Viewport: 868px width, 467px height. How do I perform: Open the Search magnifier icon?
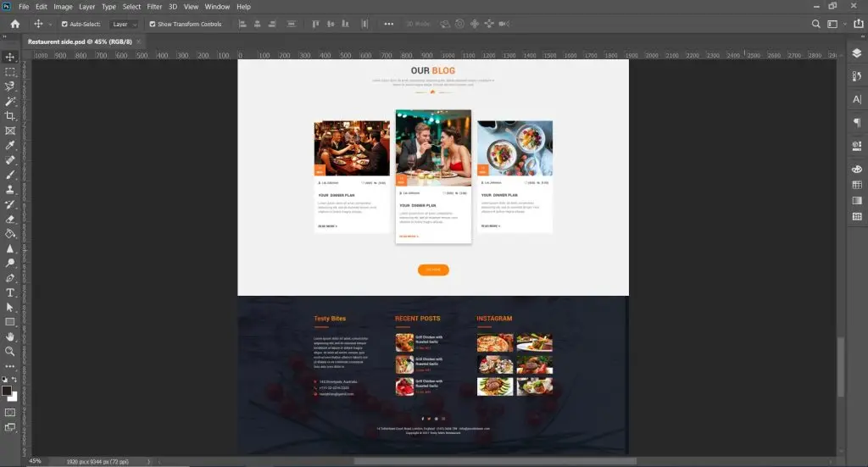[815, 25]
